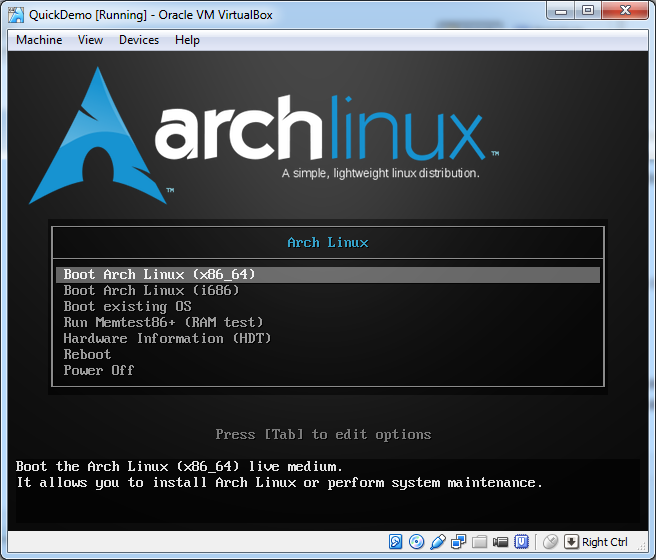The height and width of the screenshot is (560, 656).
Task: Click the hard disk activity status icon
Action: click(395, 542)
